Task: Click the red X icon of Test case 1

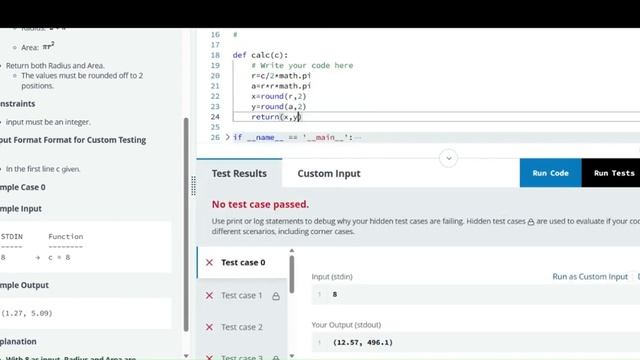Action: coord(209,295)
